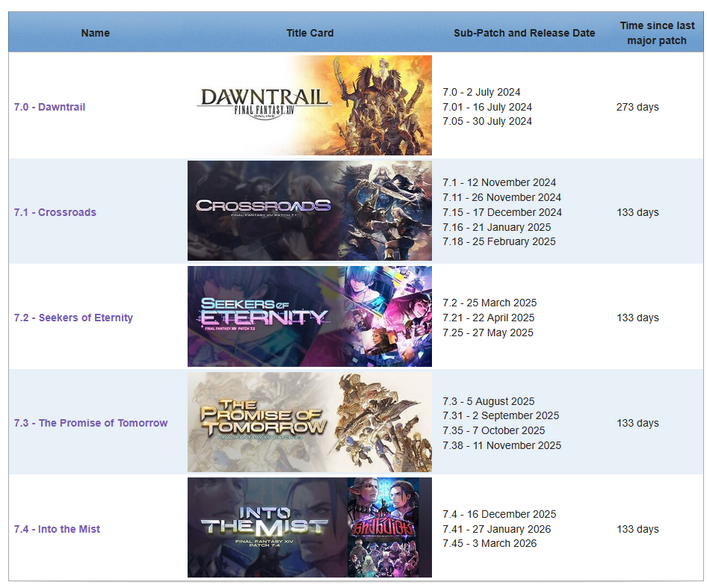Click the Name column header
This screenshot has width=707, height=588.
click(x=95, y=33)
